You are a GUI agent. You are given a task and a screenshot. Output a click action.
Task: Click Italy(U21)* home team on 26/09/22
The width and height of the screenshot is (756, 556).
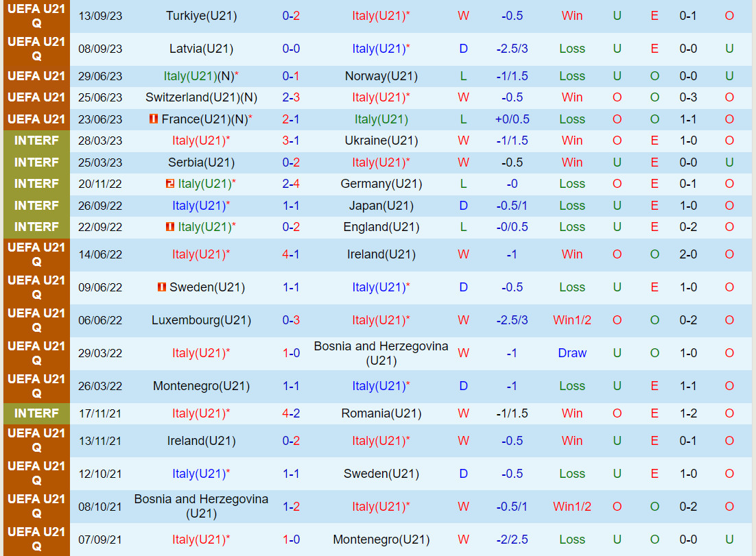click(x=202, y=206)
